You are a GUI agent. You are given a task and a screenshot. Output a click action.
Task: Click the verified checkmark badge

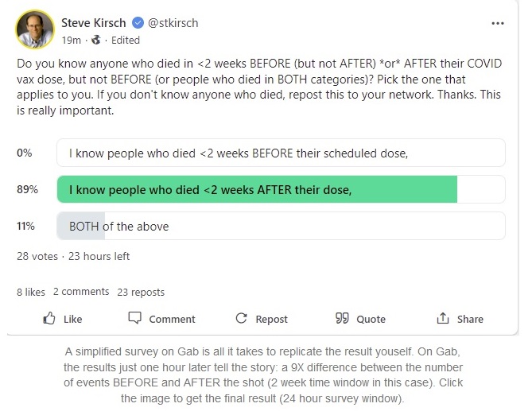[x=139, y=23]
